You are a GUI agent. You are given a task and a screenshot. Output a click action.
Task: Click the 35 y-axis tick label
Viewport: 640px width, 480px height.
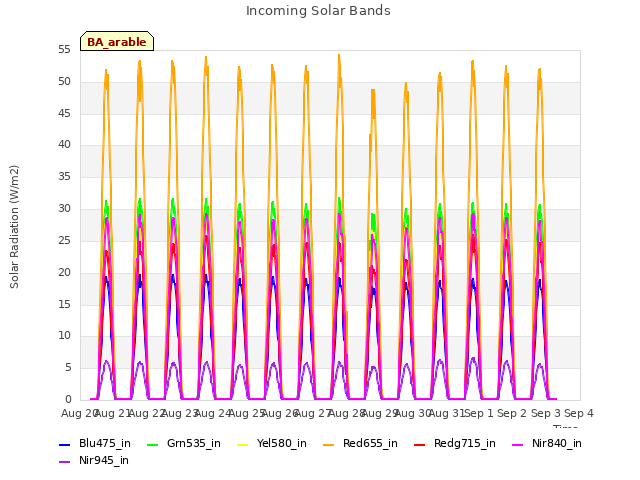coord(64,176)
